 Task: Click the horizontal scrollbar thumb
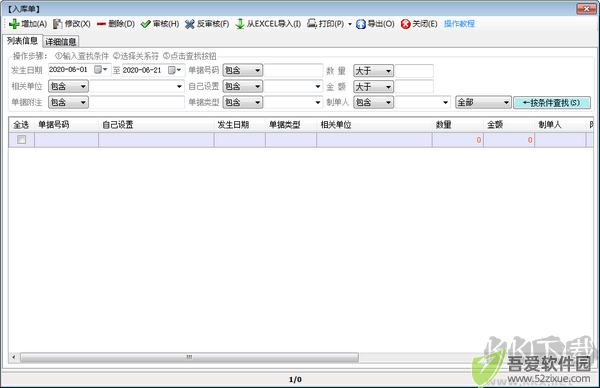point(189,357)
